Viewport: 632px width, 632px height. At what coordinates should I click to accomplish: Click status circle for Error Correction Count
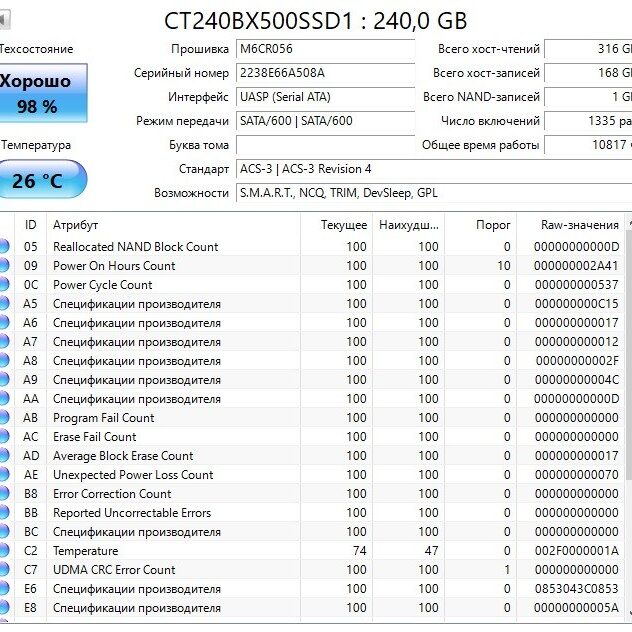coord(3,493)
